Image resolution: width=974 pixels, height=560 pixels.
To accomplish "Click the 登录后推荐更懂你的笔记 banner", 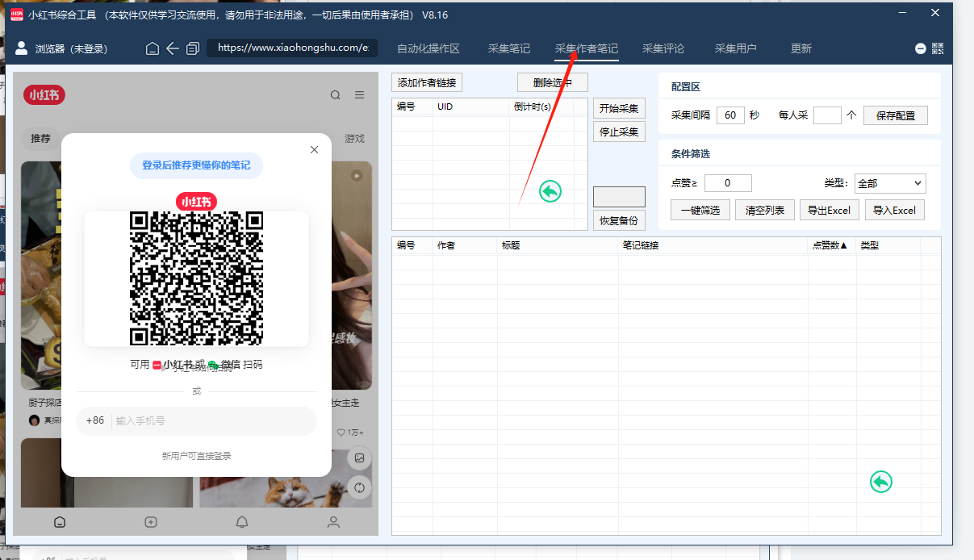I will point(196,165).
